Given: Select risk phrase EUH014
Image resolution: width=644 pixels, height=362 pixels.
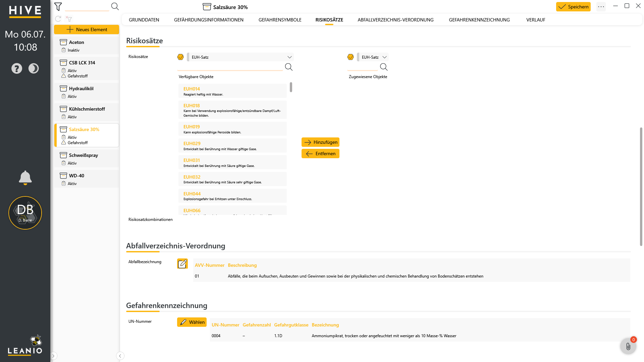Looking at the screenshot, I should 232,91.
